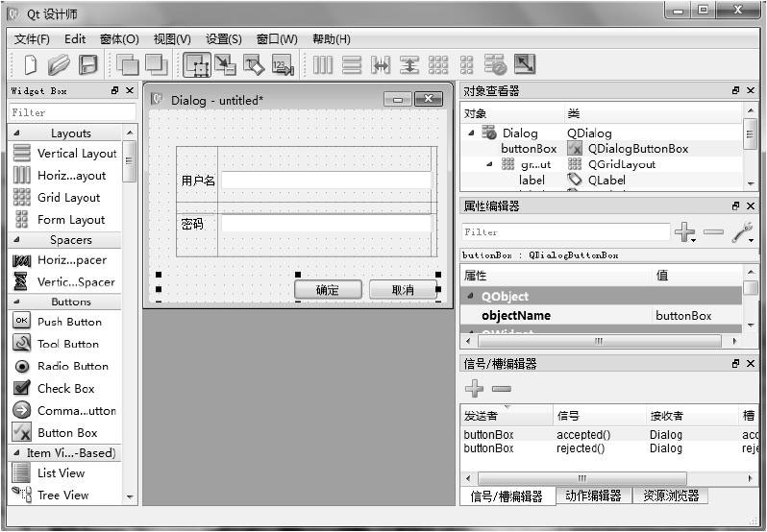
Task: Click the New Form icon in toolbar
Action: click(30, 65)
